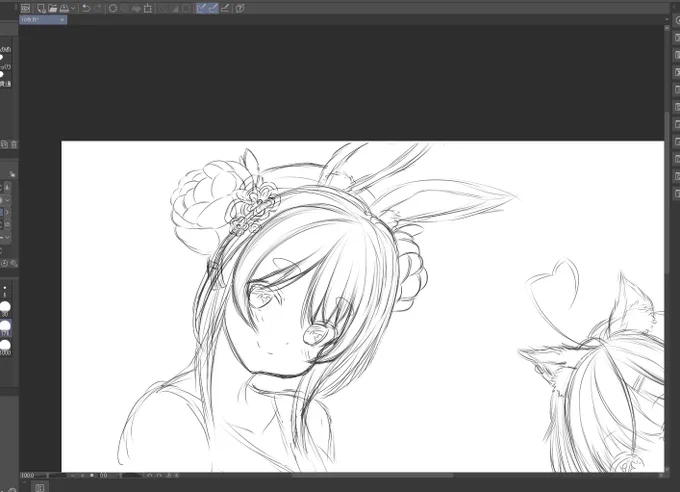Select the brush size preset 1000
680x492 pixels.
pyautogui.click(x=5, y=347)
